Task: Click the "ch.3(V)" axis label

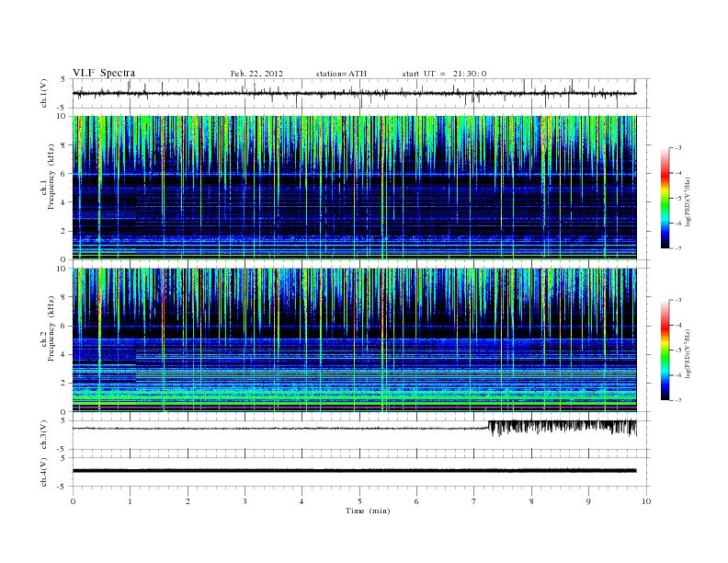Action: tap(43, 435)
